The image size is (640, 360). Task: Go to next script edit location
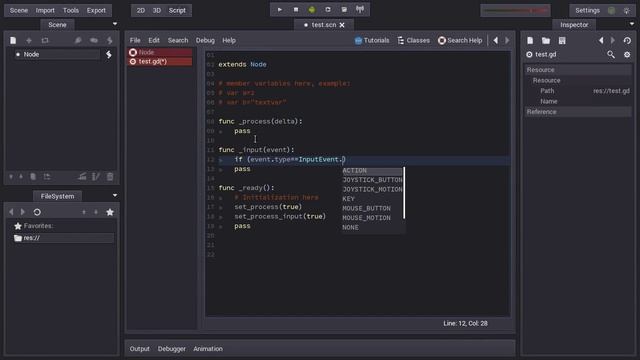pos(507,40)
